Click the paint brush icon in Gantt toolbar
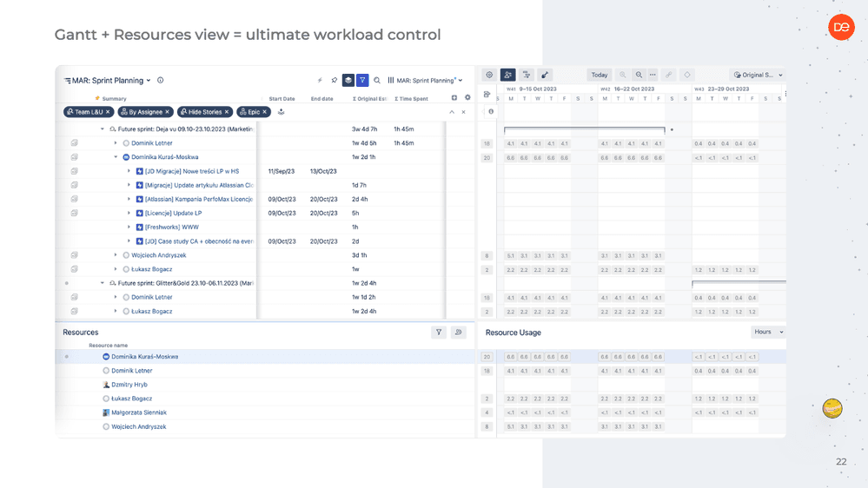 545,76
